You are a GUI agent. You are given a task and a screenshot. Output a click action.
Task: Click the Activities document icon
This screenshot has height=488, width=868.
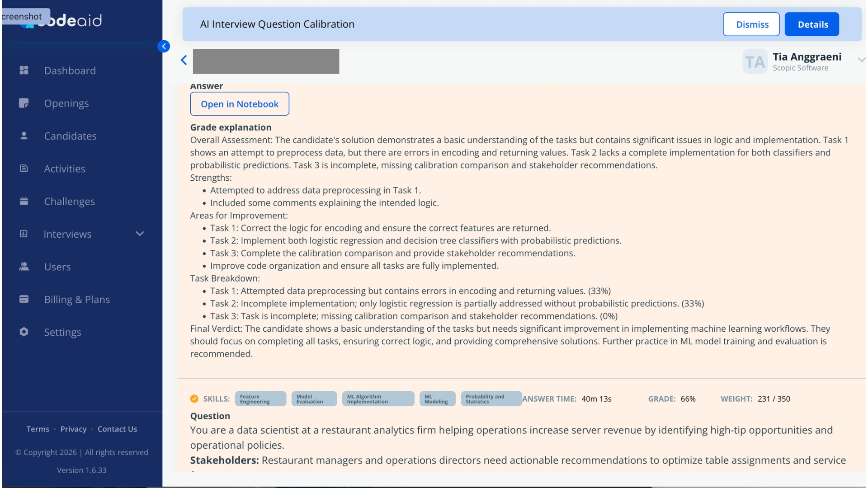(x=24, y=168)
